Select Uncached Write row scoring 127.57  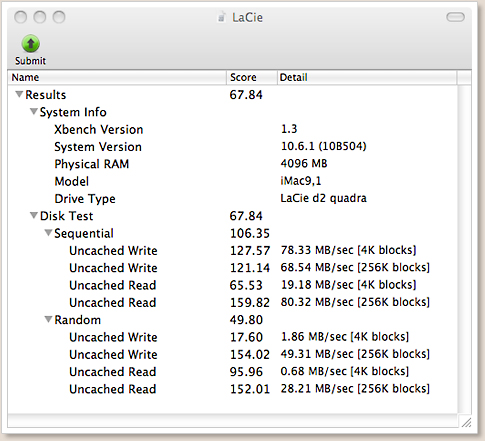tap(232, 251)
